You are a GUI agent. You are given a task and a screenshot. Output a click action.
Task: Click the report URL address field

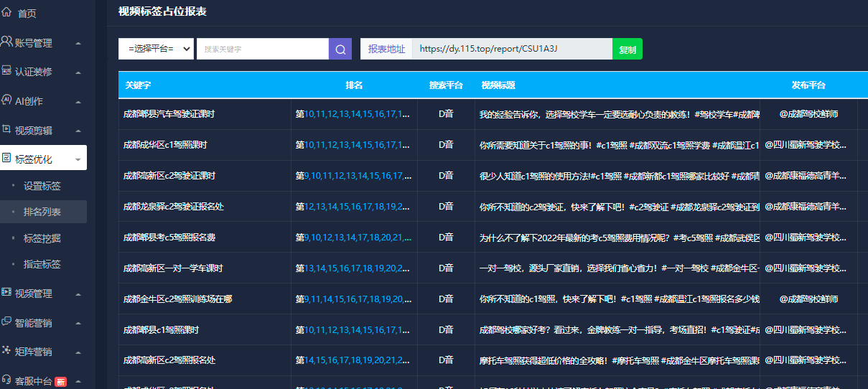(x=512, y=49)
